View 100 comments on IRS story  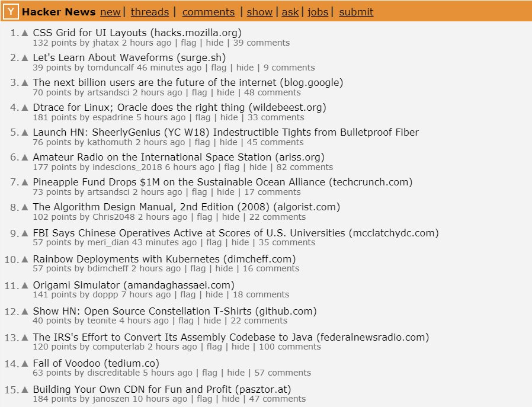(x=290, y=347)
